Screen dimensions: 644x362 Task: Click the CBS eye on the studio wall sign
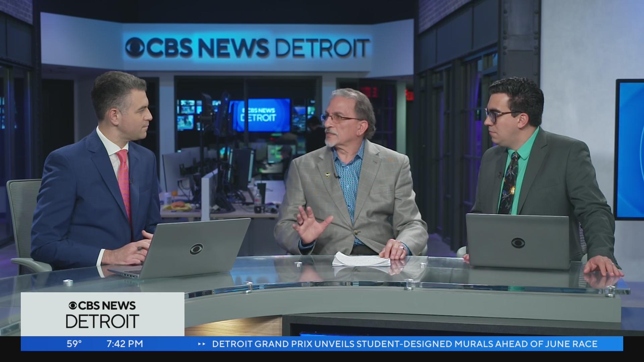point(135,47)
